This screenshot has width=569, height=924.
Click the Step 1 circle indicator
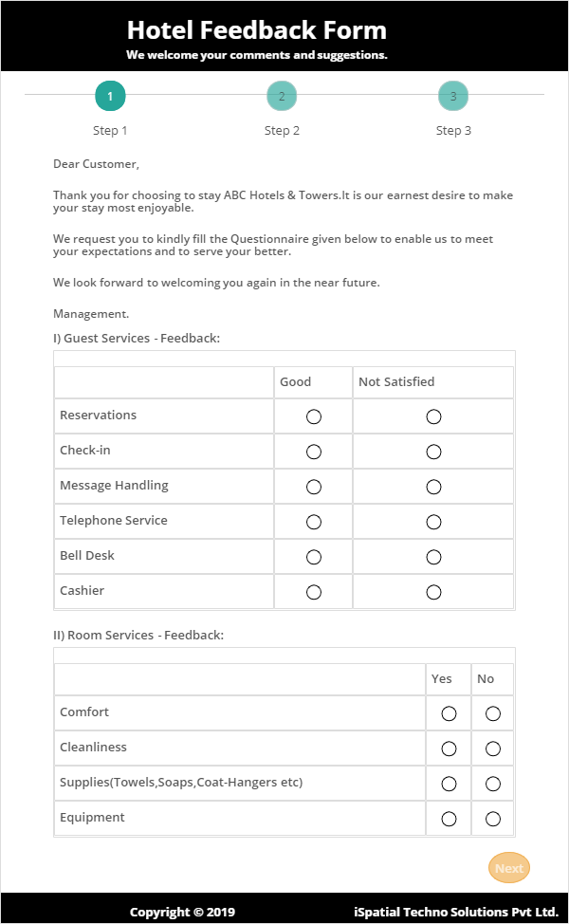[x=110, y=96]
